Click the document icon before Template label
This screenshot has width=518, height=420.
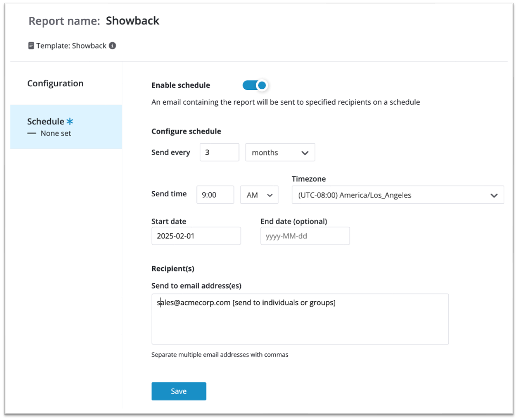coord(31,45)
